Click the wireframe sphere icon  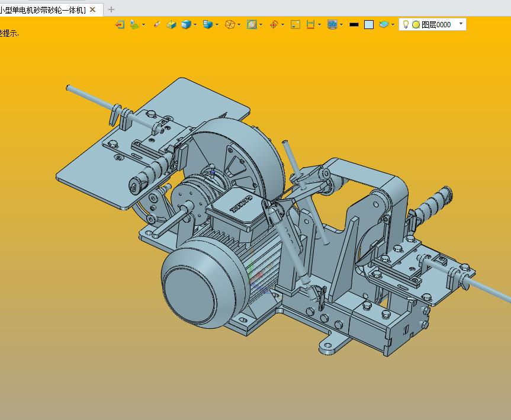click(x=230, y=24)
